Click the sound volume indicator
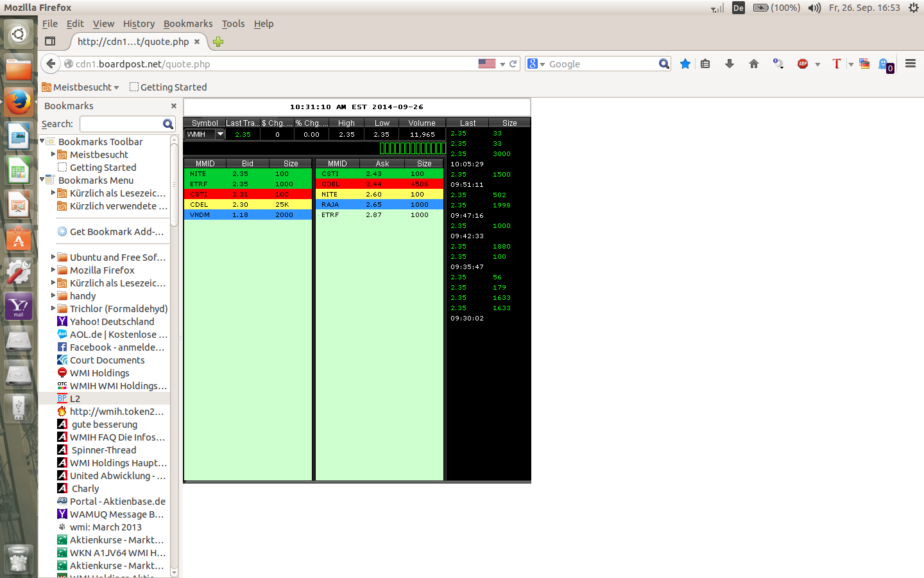This screenshot has height=578, width=924. (x=815, y=8)
